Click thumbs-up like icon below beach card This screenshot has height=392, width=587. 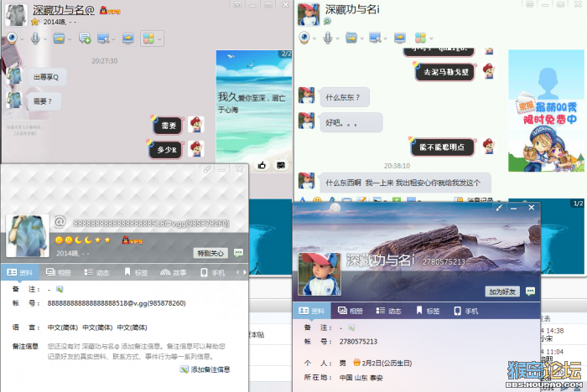pyautogui.click(x=262, y=165)
